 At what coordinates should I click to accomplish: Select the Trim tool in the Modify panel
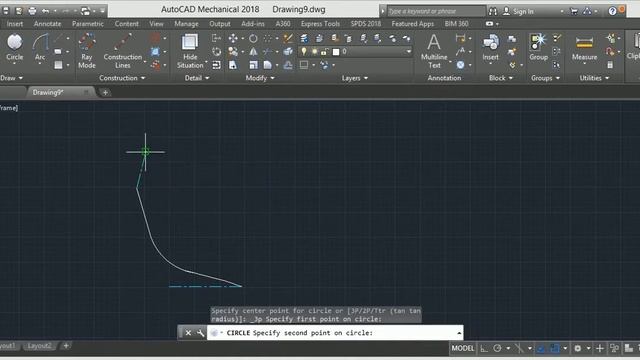point(267,51)
